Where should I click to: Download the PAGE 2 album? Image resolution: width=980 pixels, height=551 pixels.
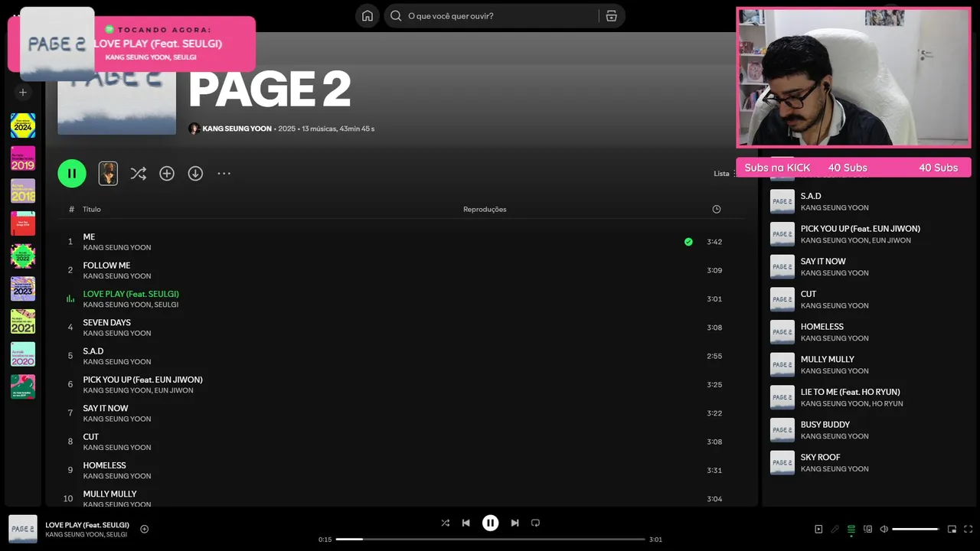click(x=195, y=174)
